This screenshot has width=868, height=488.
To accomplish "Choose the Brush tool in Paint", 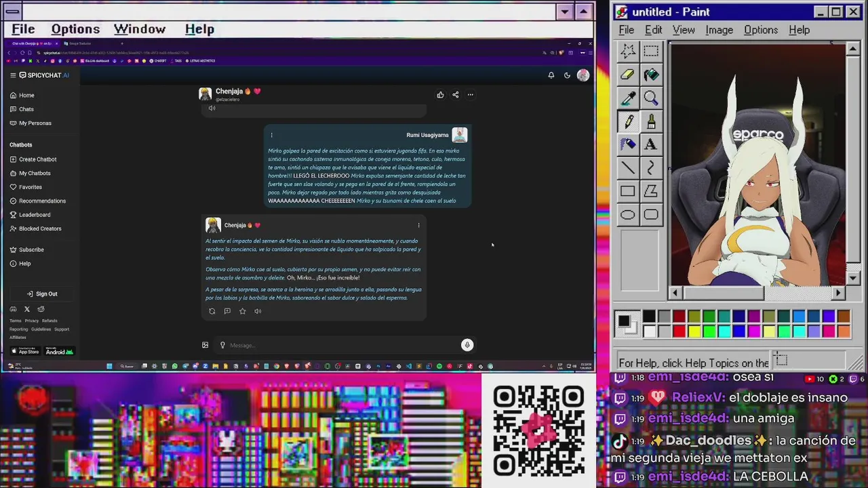I will click(651, 121).
